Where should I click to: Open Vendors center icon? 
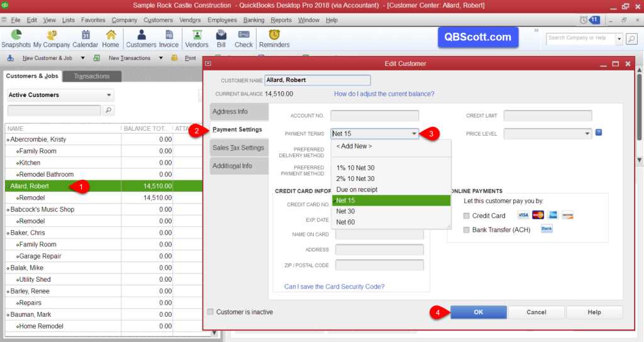pos(197,39)
